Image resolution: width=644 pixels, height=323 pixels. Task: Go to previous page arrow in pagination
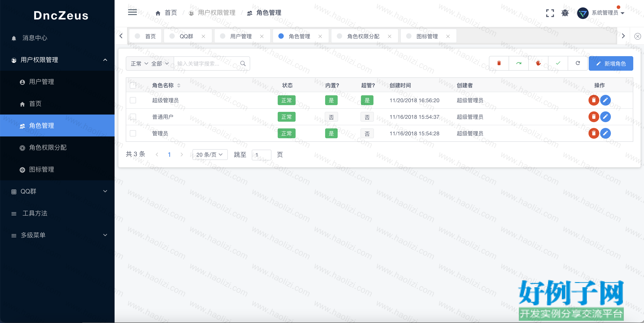click(x=157, y=155)
